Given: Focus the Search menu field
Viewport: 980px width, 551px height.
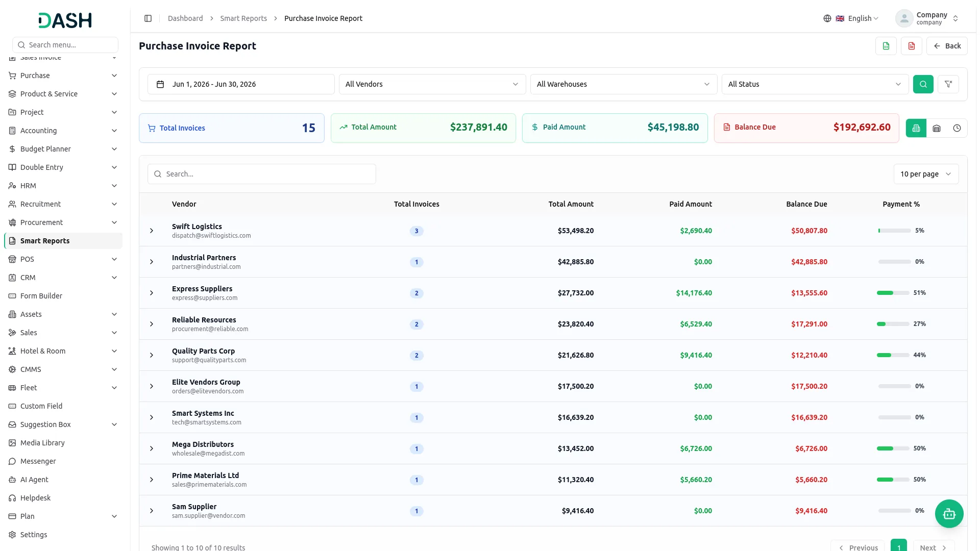Looking at the screenshot, I should coord(65,45).
